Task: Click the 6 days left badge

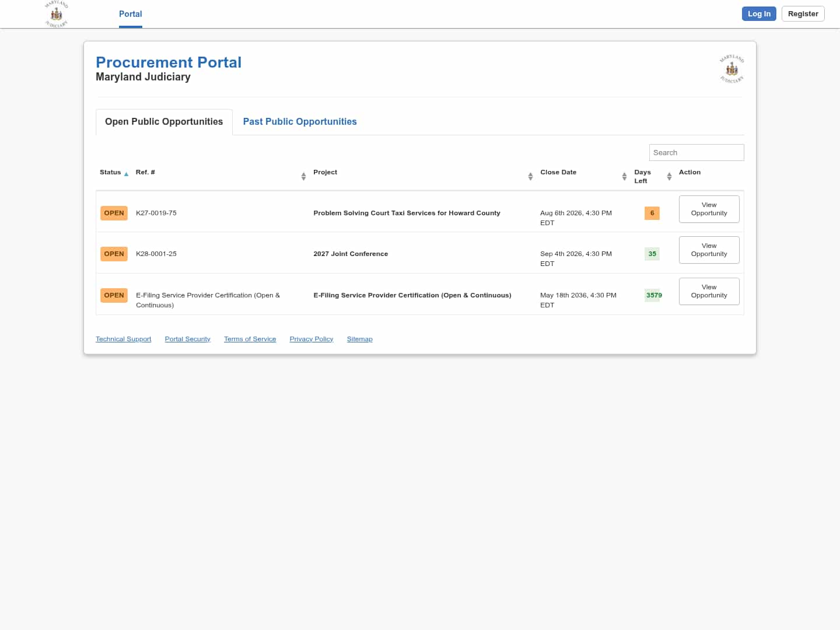Action: (x=652, y=213)
